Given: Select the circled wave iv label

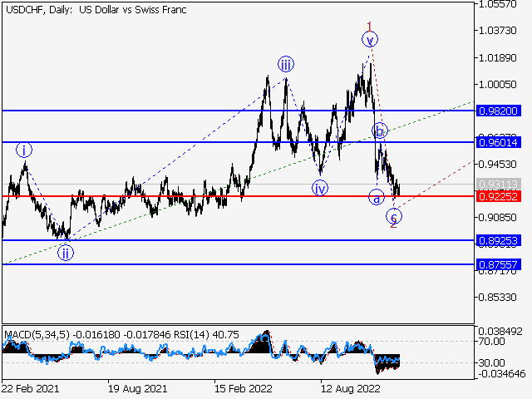Looking at the screenshot, I should coord(320,188).
